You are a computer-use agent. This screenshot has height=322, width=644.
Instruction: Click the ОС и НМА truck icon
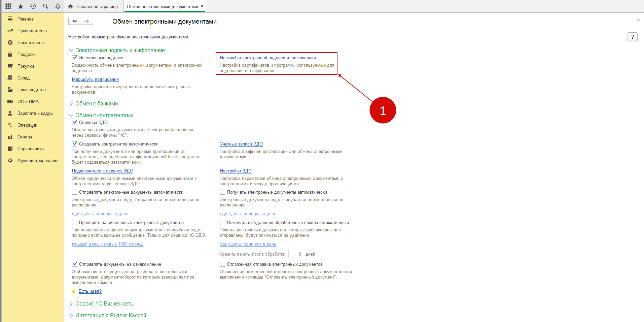click(10, 102)
